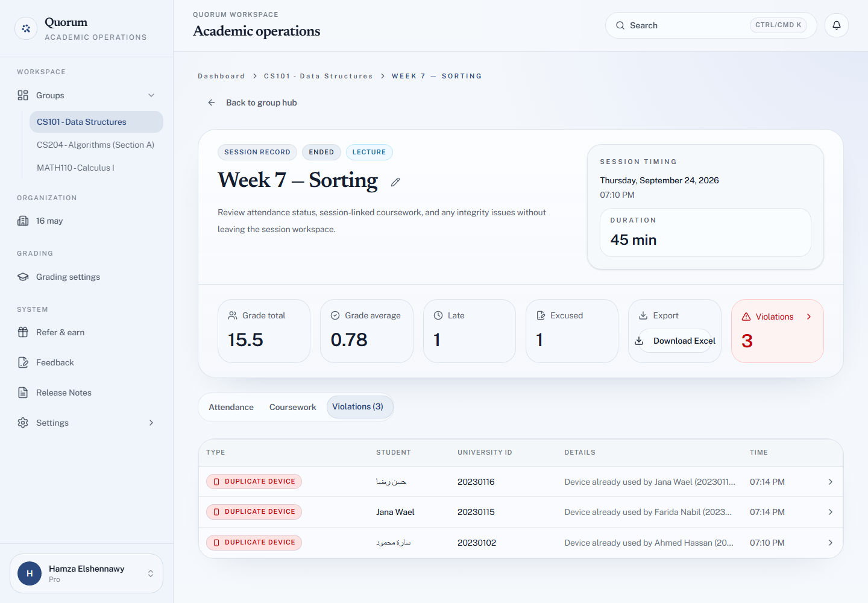Expand the Jana Wael violation row chevron
Screen dimensions: 868x603
(x=831, y=512)
